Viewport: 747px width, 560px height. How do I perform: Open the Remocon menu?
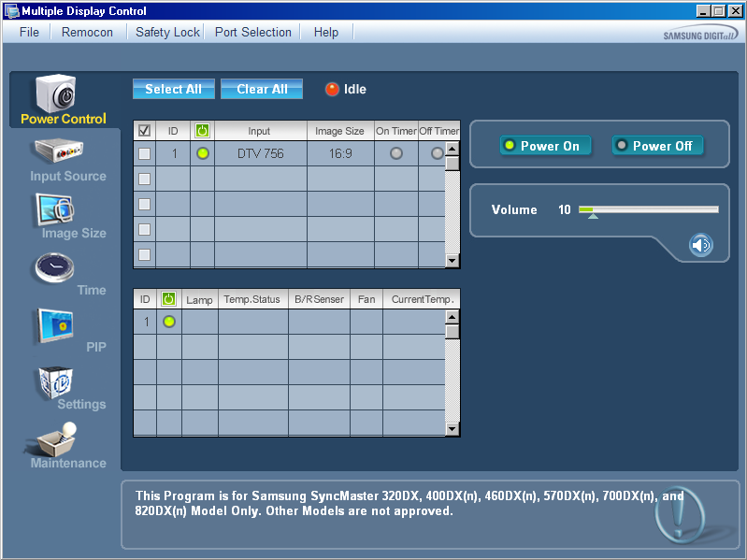coord(87,33)
